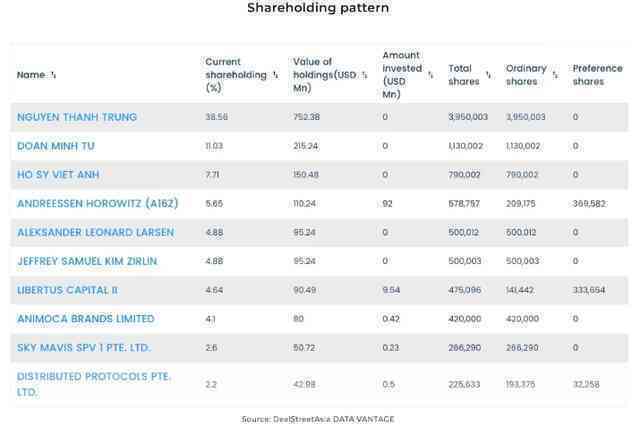Select total shares value 475,096
The image size is (640, 427).
point(464,290)
